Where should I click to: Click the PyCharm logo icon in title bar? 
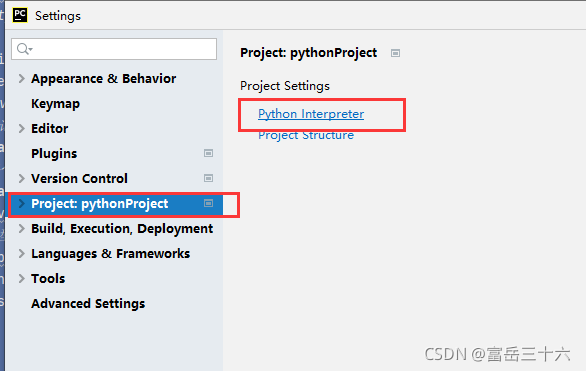[20, 15]
